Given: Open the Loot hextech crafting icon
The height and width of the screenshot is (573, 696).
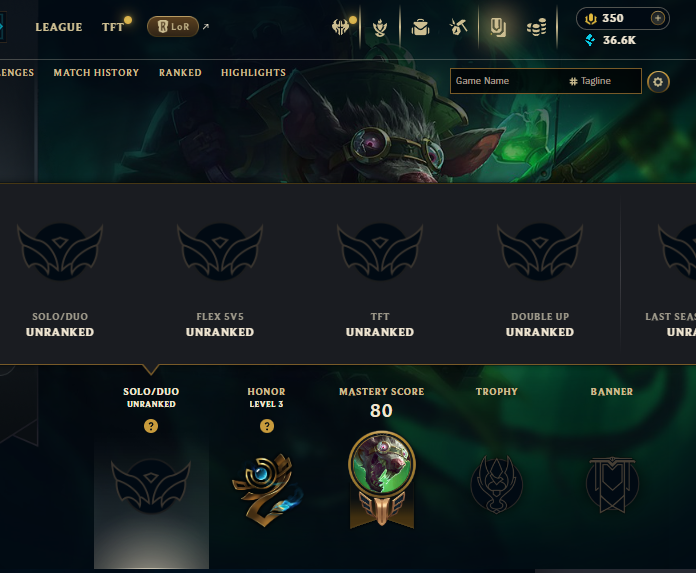Looking at the screenshot, I should point(459,27).
